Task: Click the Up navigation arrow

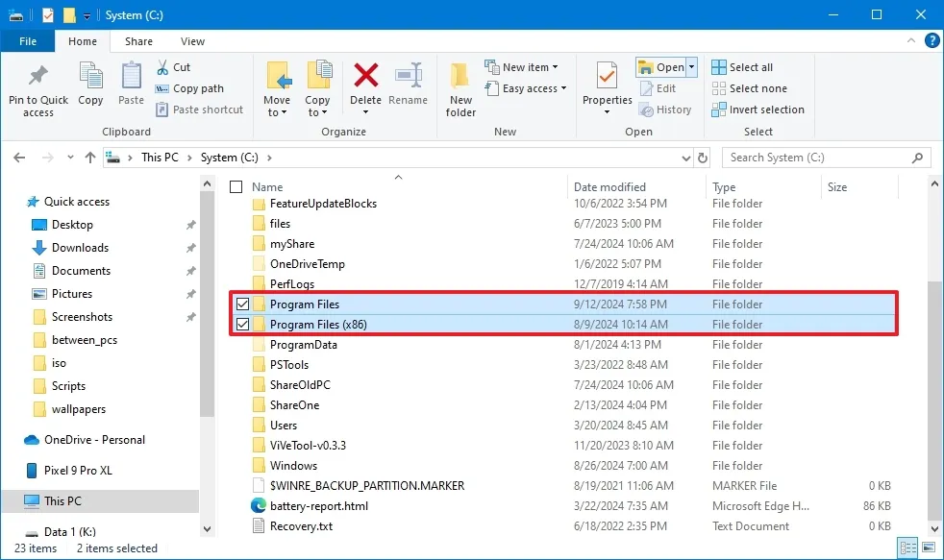Action: point(89,157)
